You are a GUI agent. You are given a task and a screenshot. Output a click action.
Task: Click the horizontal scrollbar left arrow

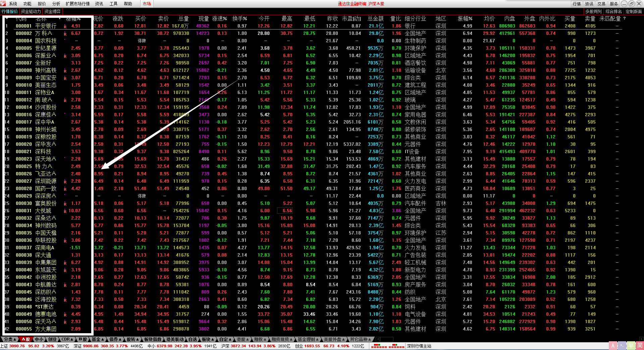378,339
